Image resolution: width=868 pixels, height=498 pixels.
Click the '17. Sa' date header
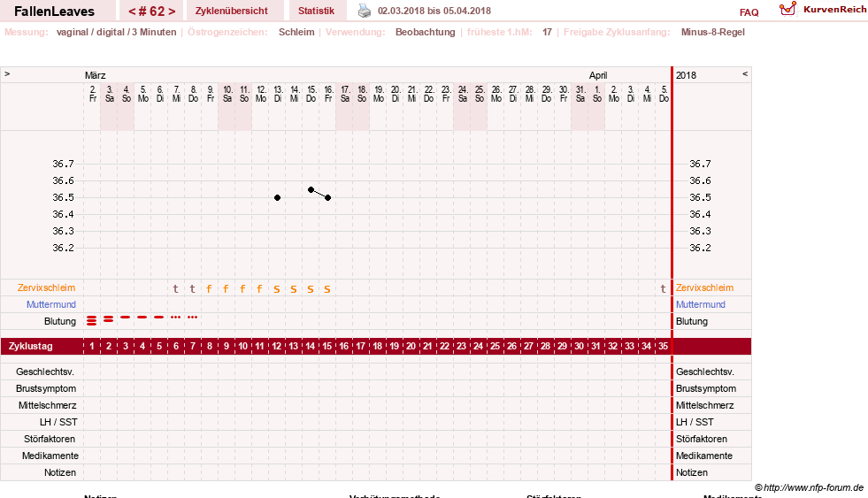(345, 94)
